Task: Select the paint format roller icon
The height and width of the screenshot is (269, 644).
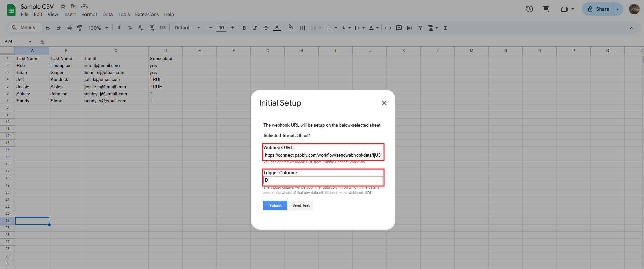Action: point(80,28)
